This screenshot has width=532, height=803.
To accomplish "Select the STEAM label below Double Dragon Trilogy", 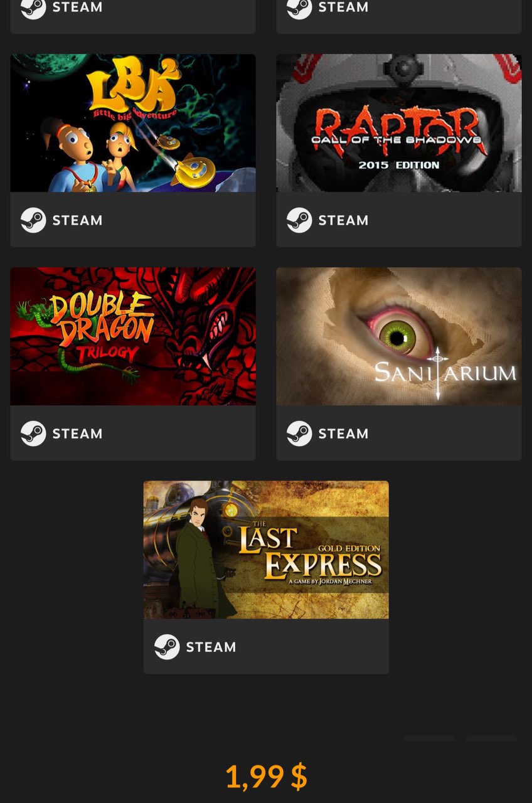I will (x=77, y=433).
